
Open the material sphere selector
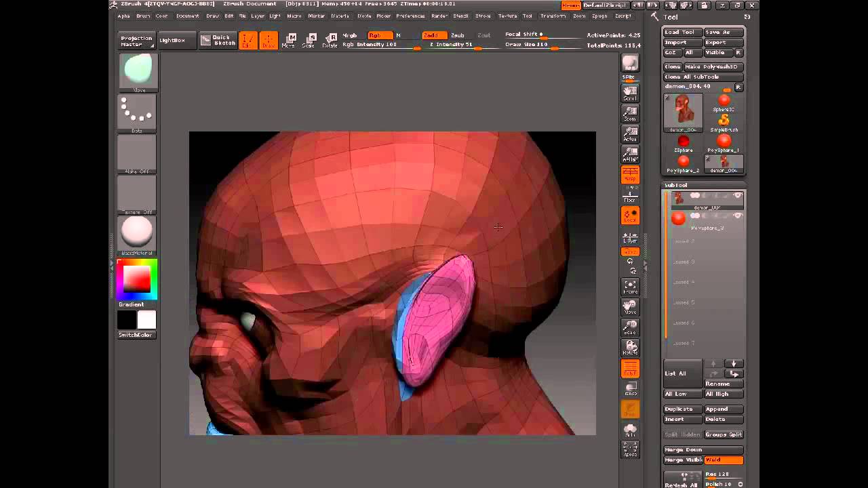tap(138, 235)
